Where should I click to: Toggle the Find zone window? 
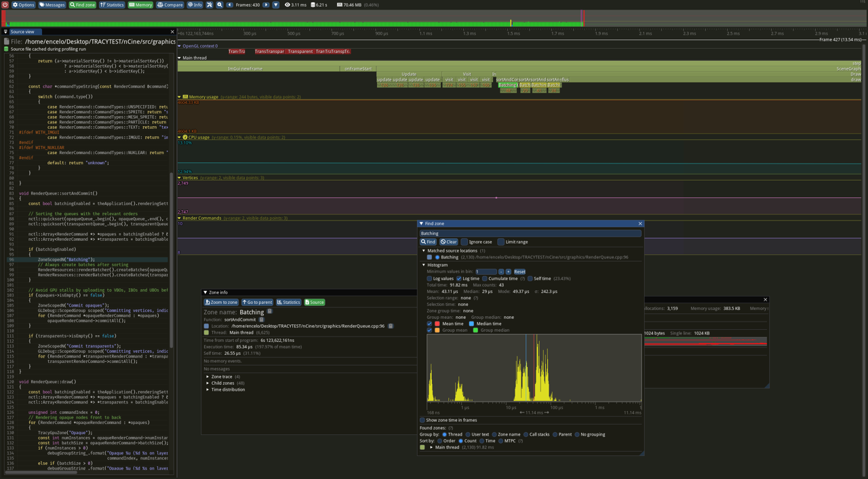click(83, 5)
